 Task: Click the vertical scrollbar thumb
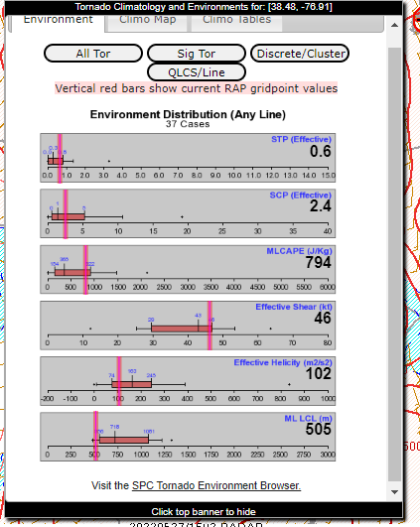point(394,264)
